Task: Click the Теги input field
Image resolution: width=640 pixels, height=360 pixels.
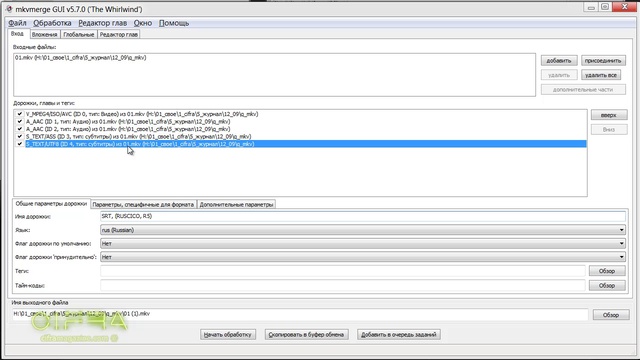Action: (342, 271)
